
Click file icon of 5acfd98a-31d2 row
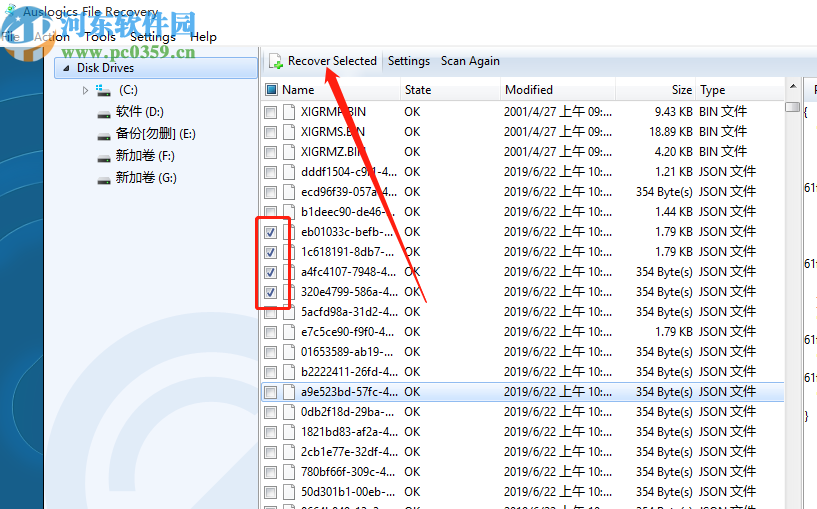click(289, 312)
